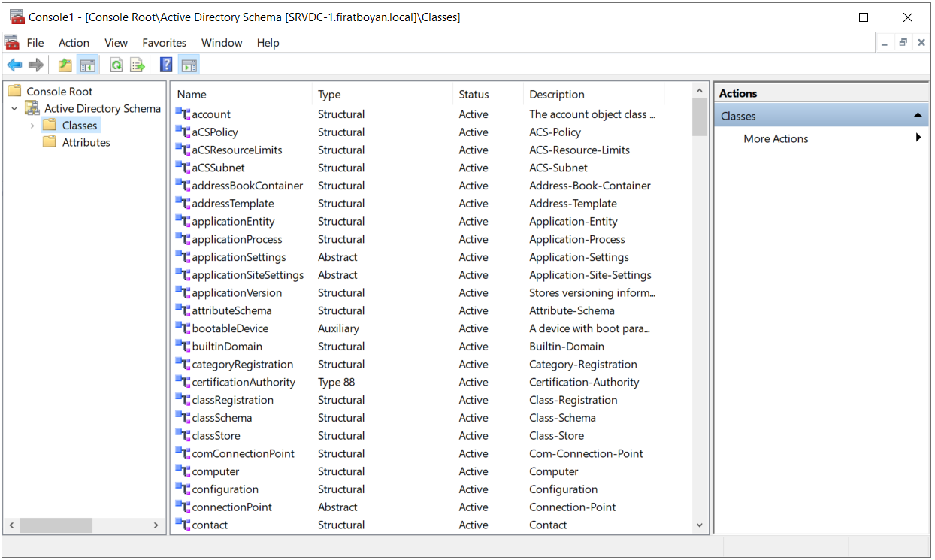The width and height of the screenshot is (935, 560).
Task: Select the applicationSettings class row
Action: pyautogui.click(x=431, y=257)
